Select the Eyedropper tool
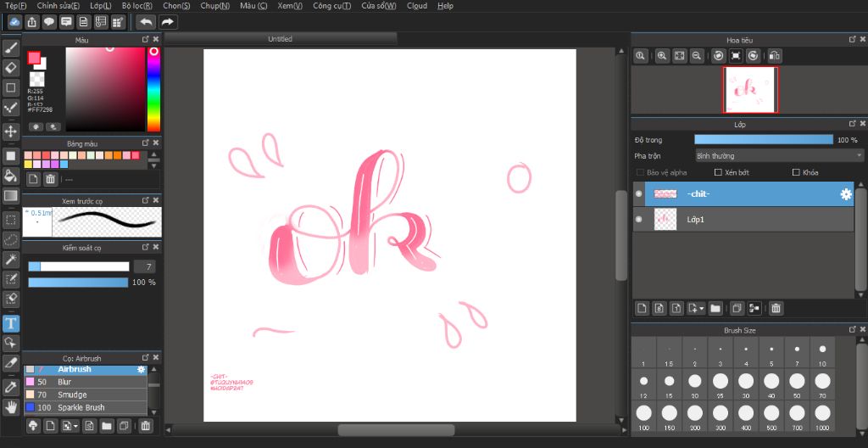This screenshot has width=868, height=448. (10, 387)
